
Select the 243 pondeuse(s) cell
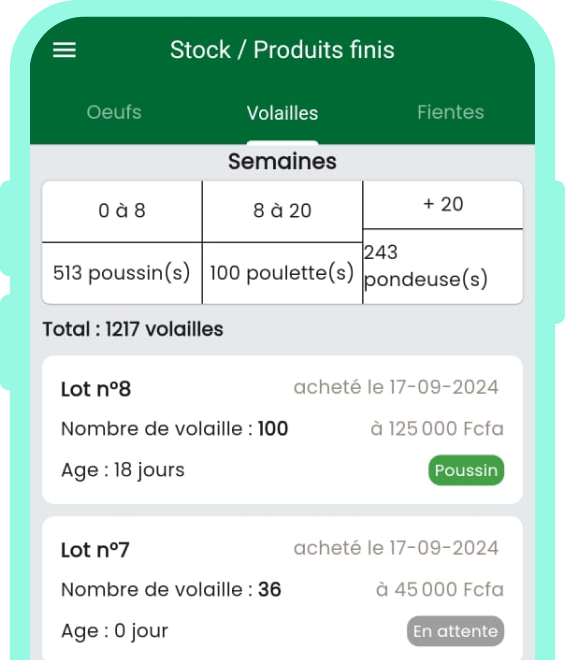click(x=443, y=266)
